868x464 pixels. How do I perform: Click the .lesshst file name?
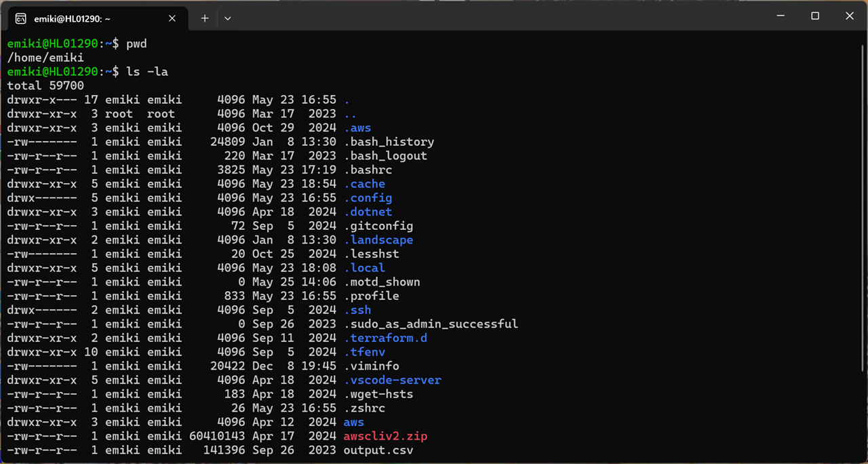(372, 254)
